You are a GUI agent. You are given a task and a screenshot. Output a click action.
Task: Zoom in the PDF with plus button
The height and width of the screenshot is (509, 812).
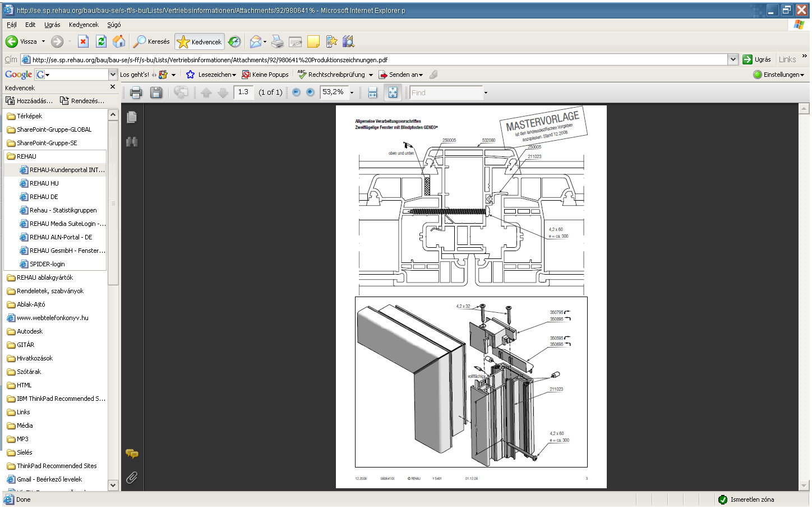point(310,92)
